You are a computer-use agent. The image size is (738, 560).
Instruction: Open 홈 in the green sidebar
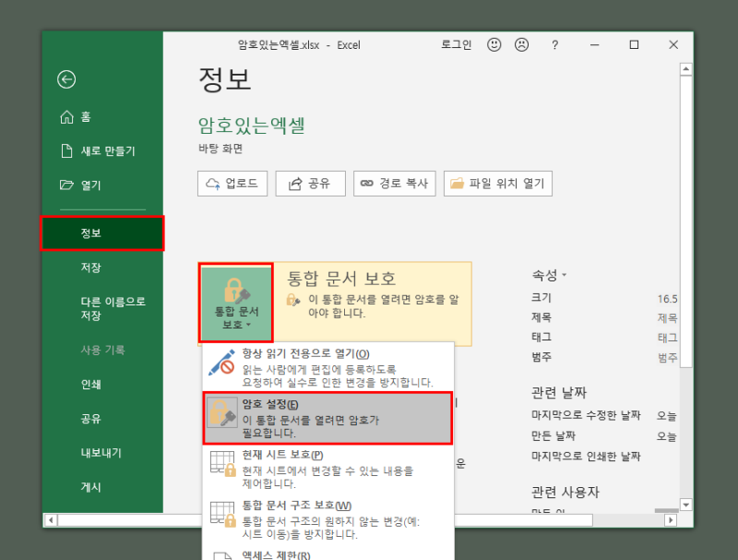pos(102,117)
